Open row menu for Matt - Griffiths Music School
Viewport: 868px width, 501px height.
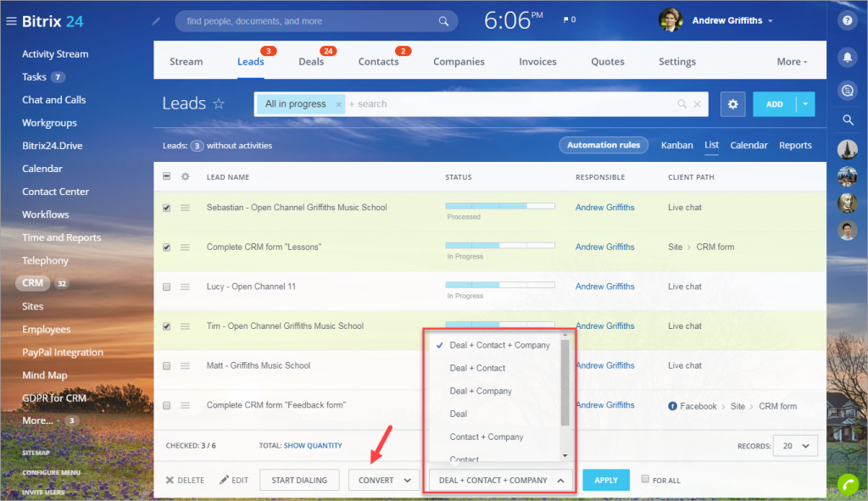click(x=185, y=366)
